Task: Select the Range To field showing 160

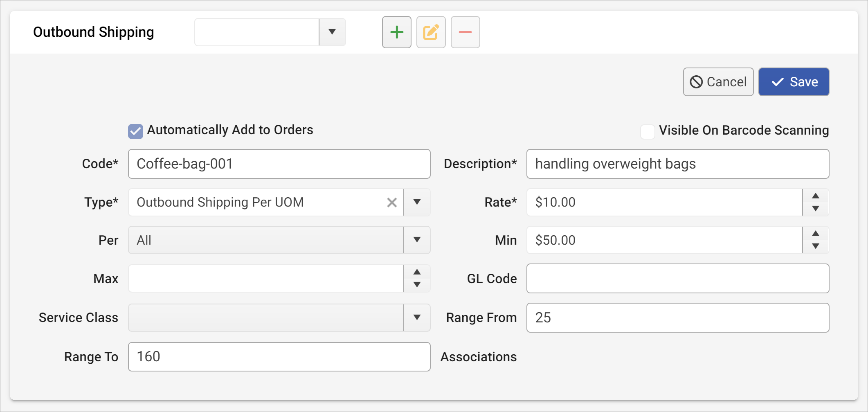Action: (279, 356)
